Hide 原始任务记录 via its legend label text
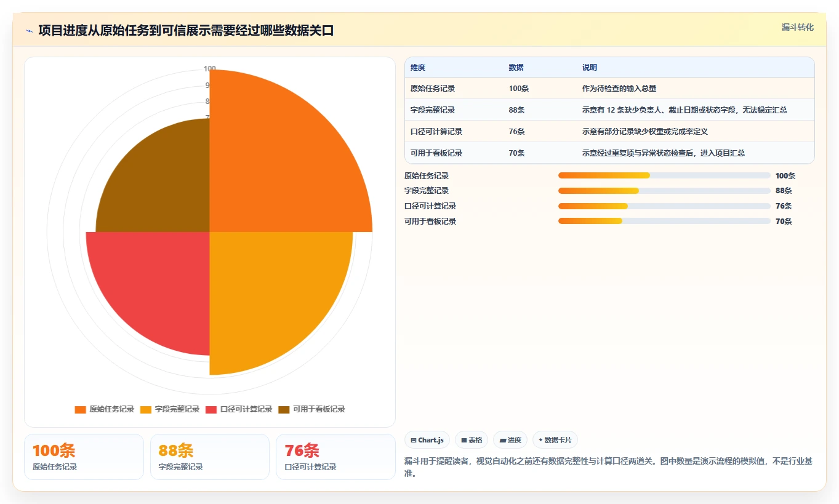839x504 pixels. click(111, 409)
